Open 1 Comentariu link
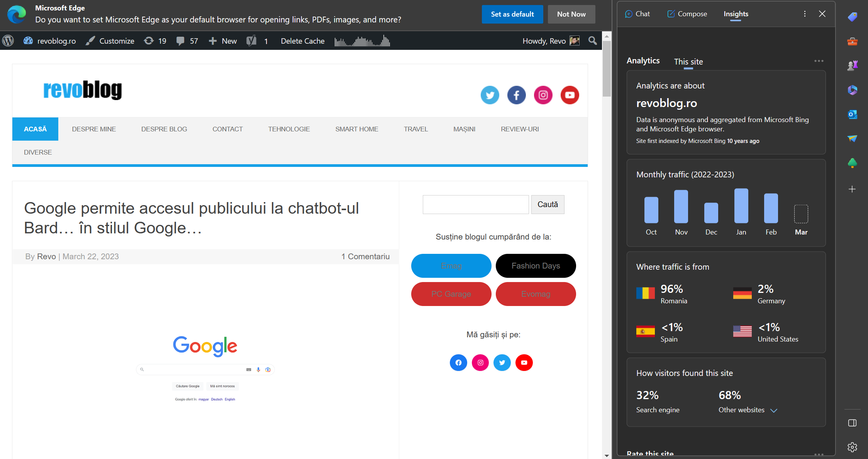This screenshot has width=868, height=459. tap(365, 257)
